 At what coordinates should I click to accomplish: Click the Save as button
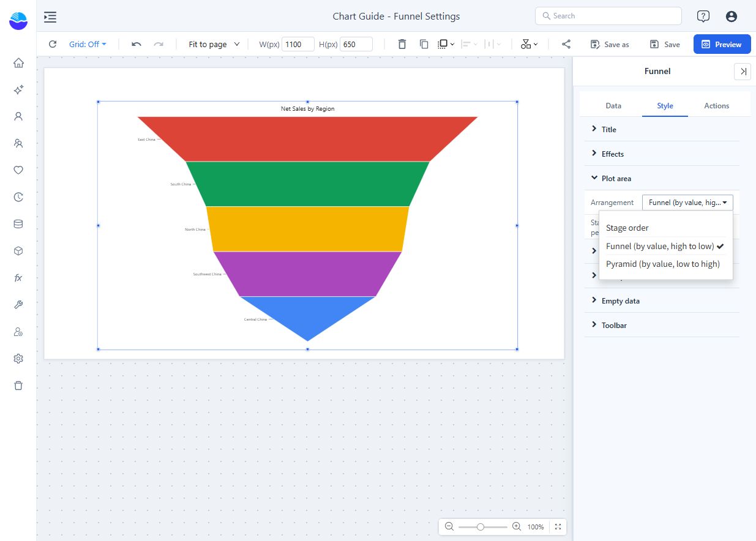point(610,44)
